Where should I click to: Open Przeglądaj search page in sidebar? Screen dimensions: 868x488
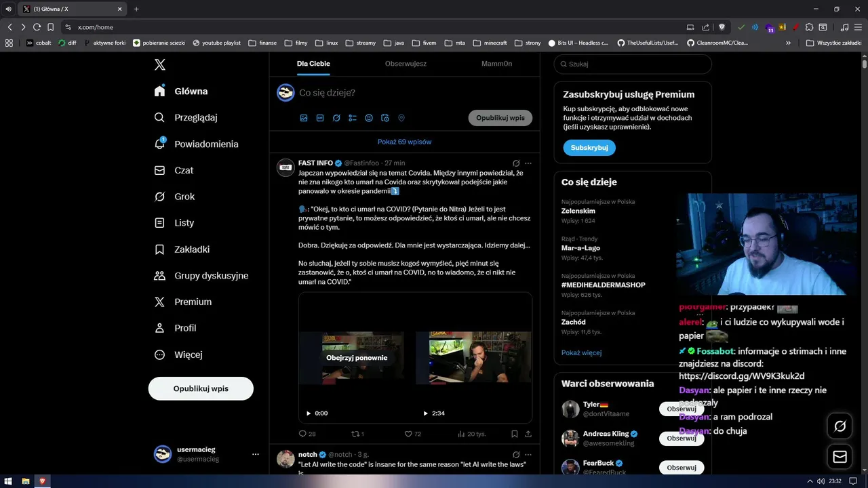(186, 117)
